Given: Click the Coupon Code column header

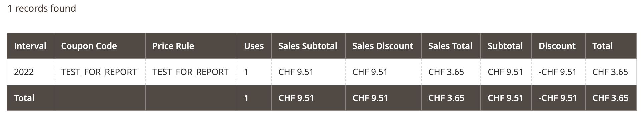Looking at the screenshot, I should point(99,46).
